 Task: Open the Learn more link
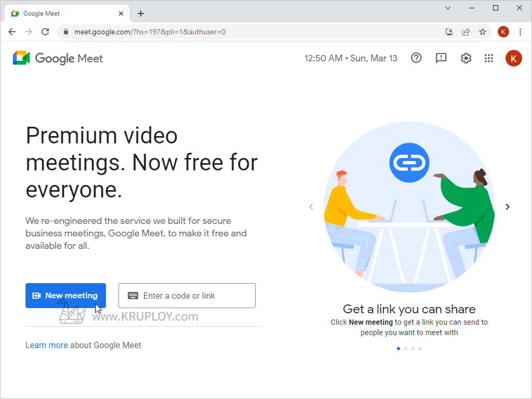[x=46, y=345]
